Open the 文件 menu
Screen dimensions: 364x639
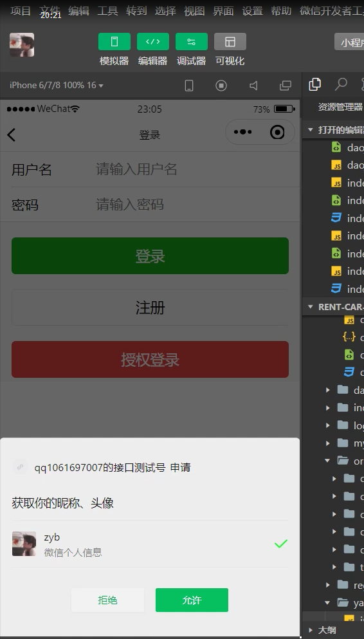[50, 11]
